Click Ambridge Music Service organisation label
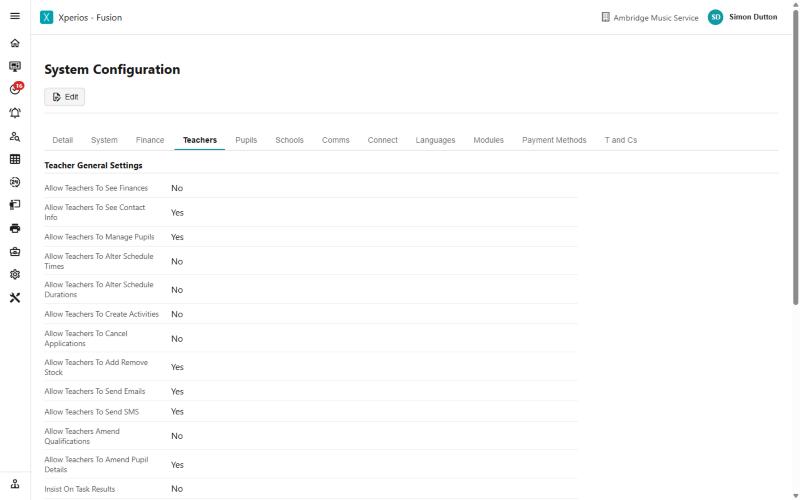 (x=656, y=18)
